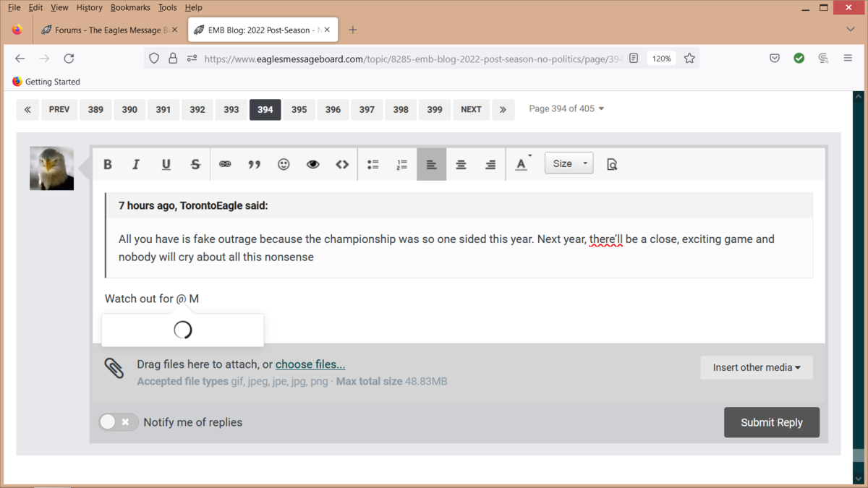Click the choose files link
This screenshot has width=868, height=488.
point(310,364)
